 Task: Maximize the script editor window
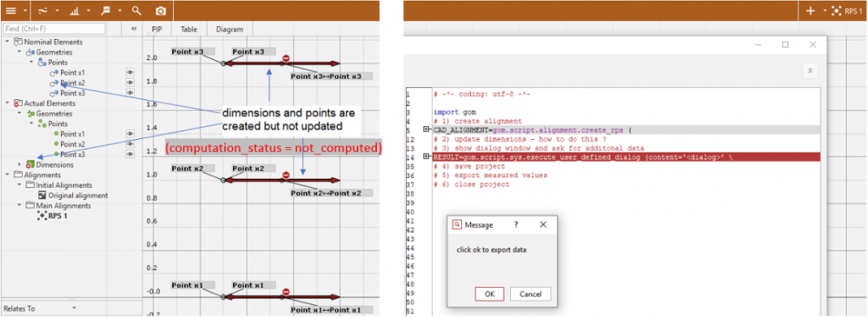[785, 45]
